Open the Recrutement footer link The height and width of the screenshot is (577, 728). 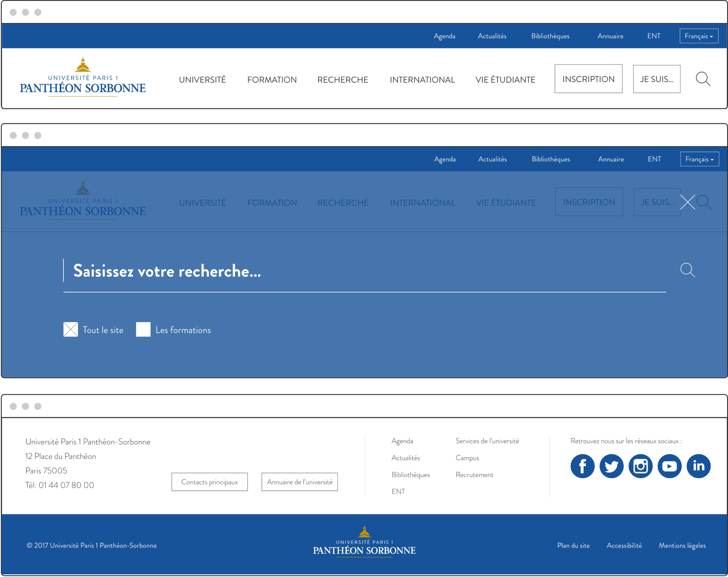(x=474, y=475)
